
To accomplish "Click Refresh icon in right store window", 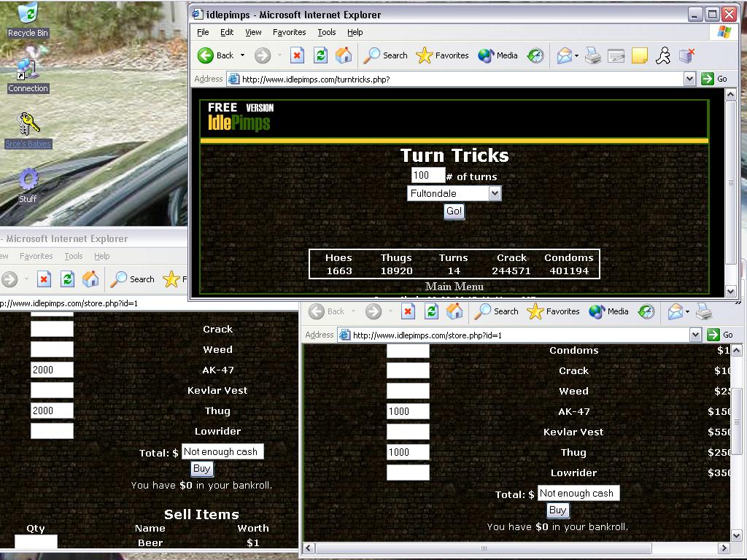I will pos(431,312).
